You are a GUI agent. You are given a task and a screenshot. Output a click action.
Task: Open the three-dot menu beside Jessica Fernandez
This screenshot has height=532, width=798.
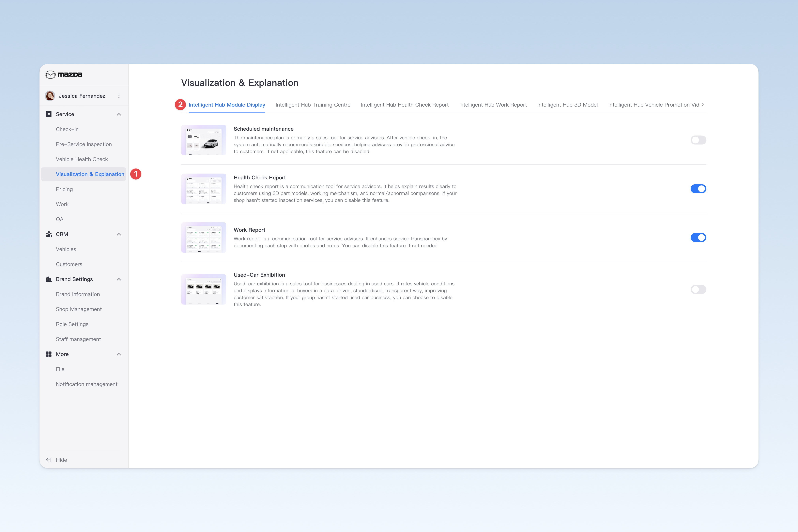119,96
